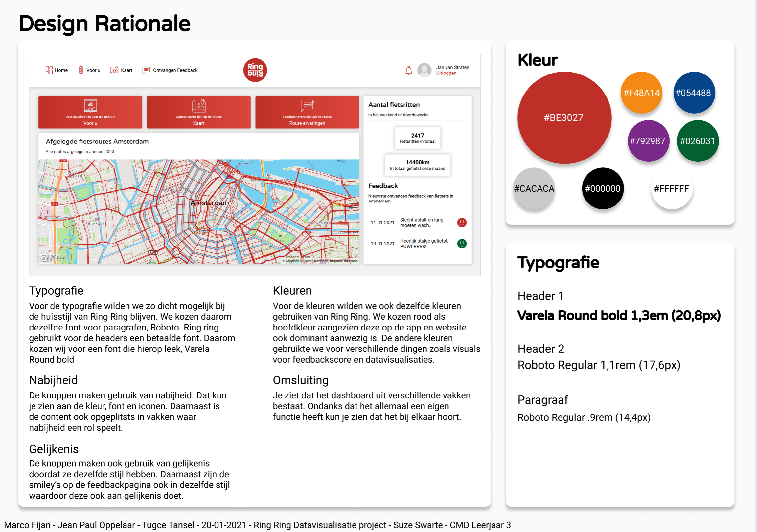
Task: Click the Improve this map link
Action: (344, 261)
